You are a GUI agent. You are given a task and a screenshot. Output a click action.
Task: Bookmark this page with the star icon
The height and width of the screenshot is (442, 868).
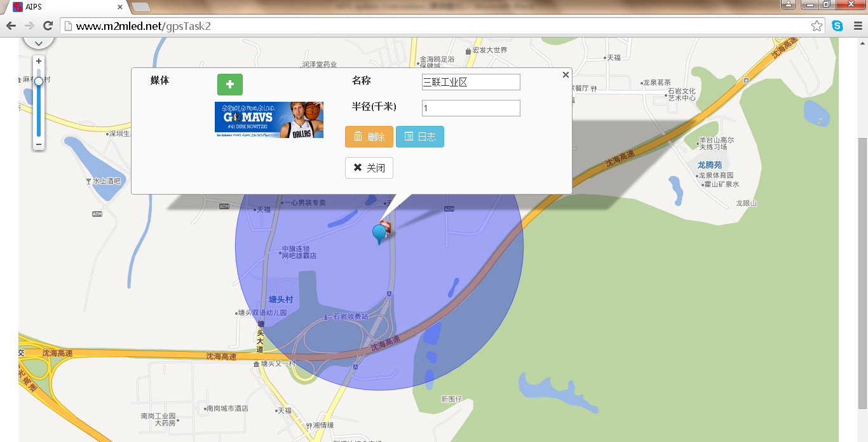tap(817, 26)
